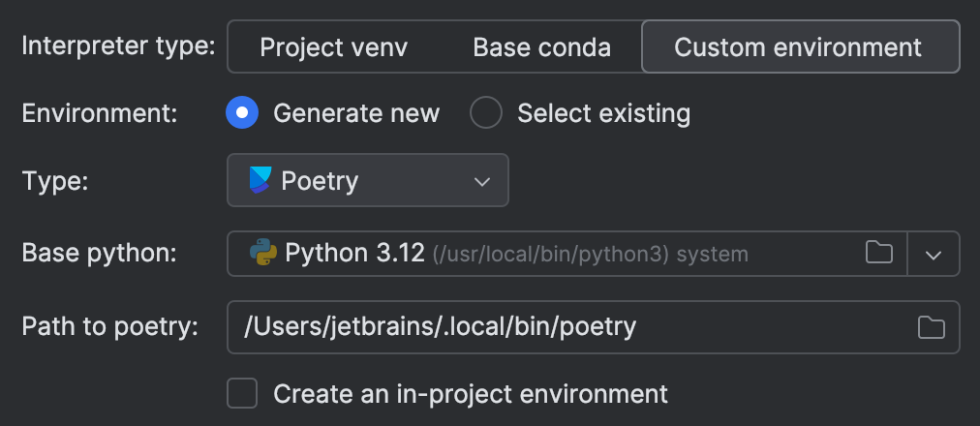The height and width of the screenshot is (426, 980).
Task: Select the Generate new radio button
Action: point(242,113)
